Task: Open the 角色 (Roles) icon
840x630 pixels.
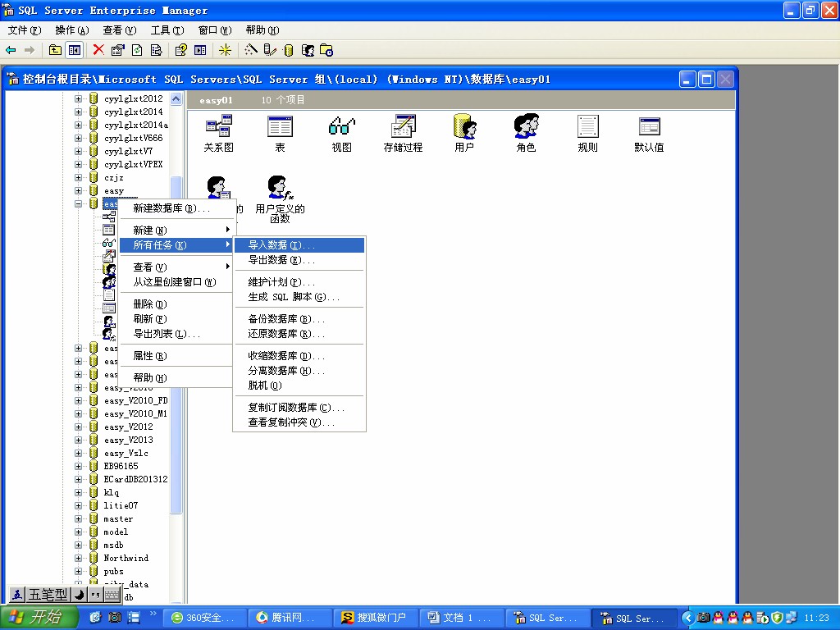Action: (x=526, y=127)
